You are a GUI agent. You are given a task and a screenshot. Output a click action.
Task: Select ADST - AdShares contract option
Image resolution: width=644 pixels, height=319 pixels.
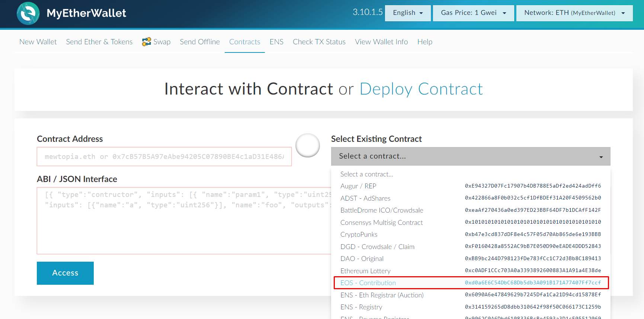[x=471, y=198]
